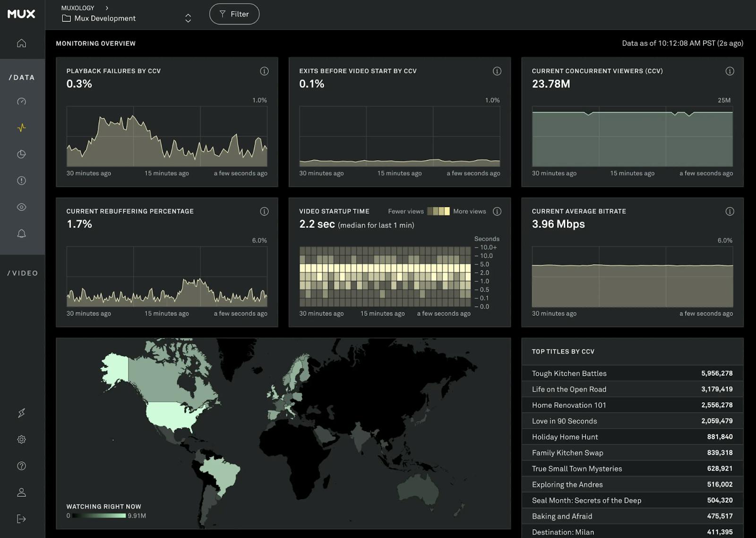Click the MUXOLOGY breadcrumb chevron
This screenshot has height=538, width=756.
(x=107, y=8)
